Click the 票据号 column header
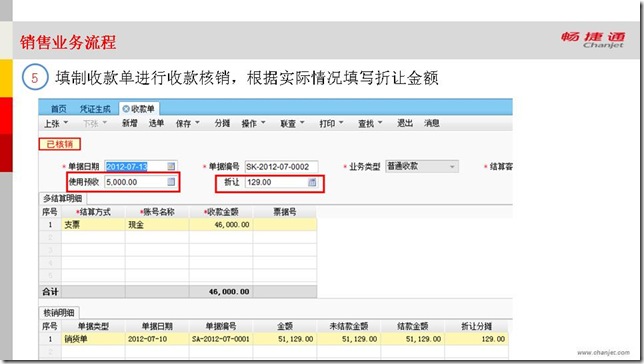 coord(285,212)
